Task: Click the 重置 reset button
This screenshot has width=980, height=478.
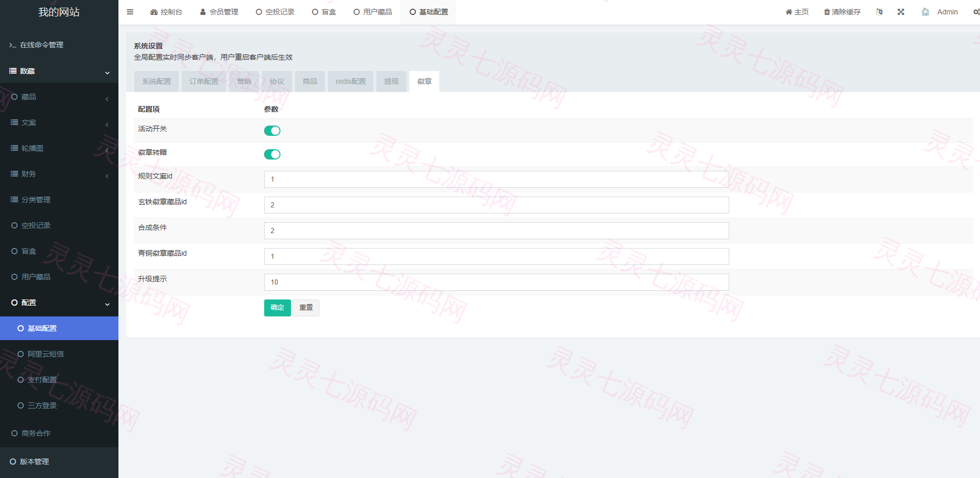Action: click(x=306, y=308)
